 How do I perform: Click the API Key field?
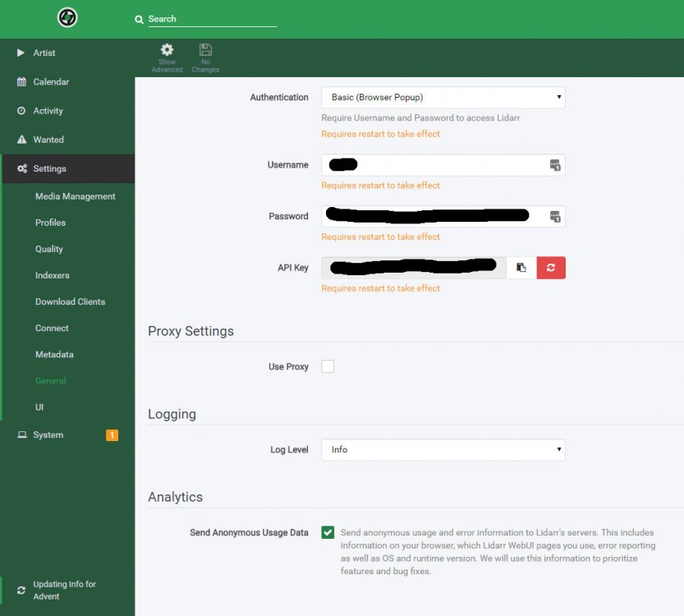pos(414,268)
